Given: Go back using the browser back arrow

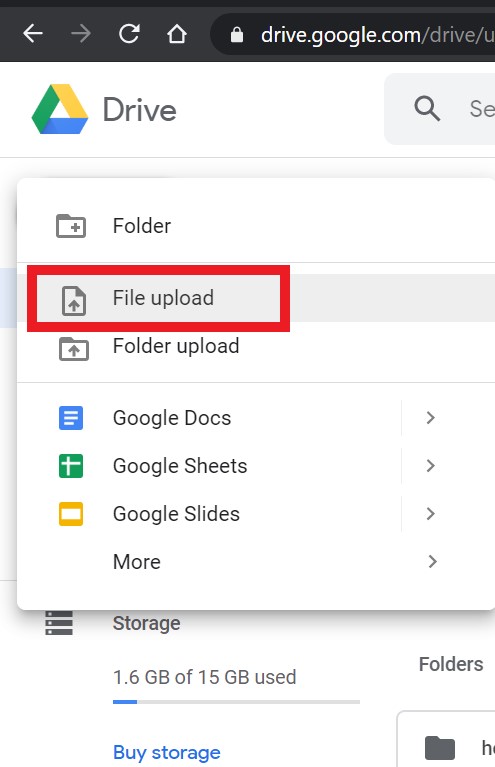Looking at the screenshot, I should (x=33, y=34).
